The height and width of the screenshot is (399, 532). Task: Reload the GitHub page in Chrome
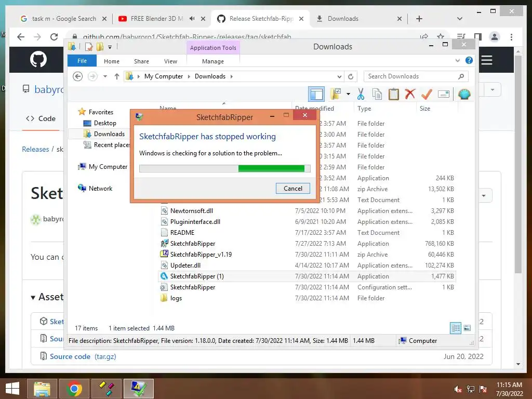[54, 37]
